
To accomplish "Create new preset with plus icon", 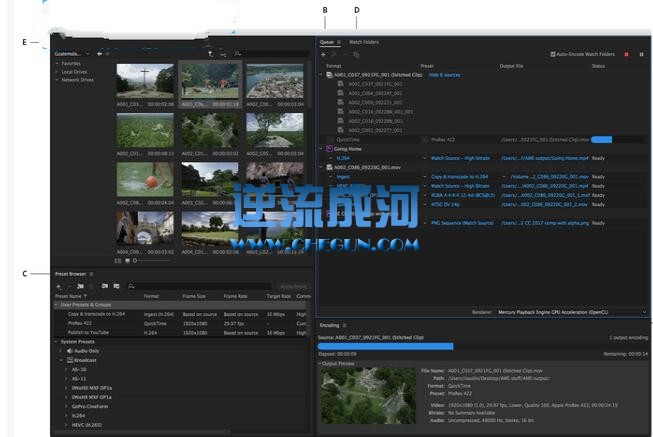I will pyautogui.click(x=59, y=287).
